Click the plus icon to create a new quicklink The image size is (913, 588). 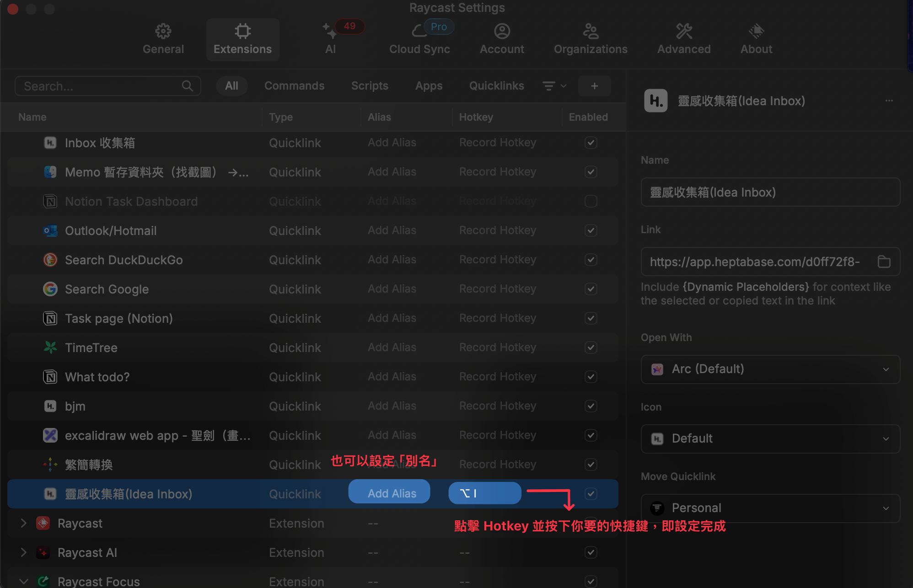[x=594, y=86]
